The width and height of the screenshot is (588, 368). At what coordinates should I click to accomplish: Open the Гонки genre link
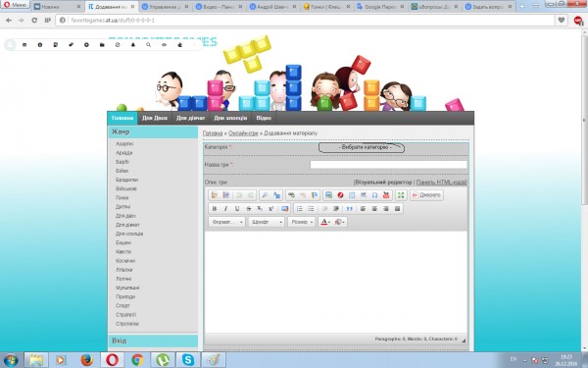[x=122, y=198]
